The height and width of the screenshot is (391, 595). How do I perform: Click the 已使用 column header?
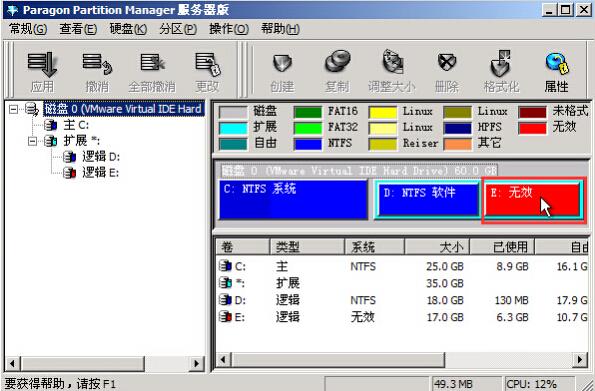pos(502,248)
